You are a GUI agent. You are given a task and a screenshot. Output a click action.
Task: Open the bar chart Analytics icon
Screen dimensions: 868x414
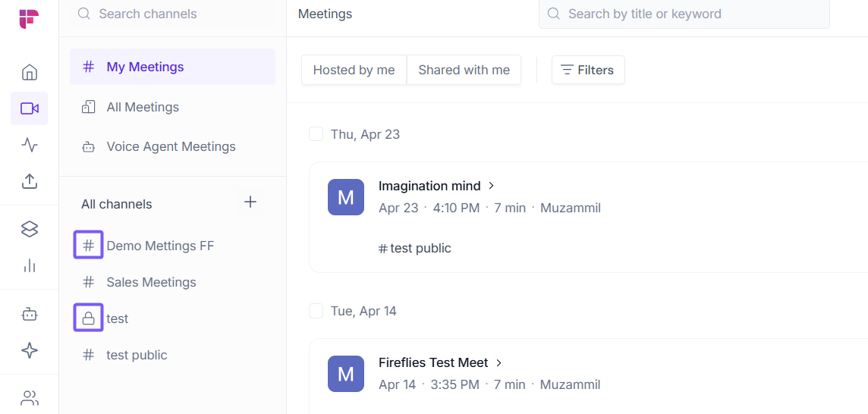point(30,265)
